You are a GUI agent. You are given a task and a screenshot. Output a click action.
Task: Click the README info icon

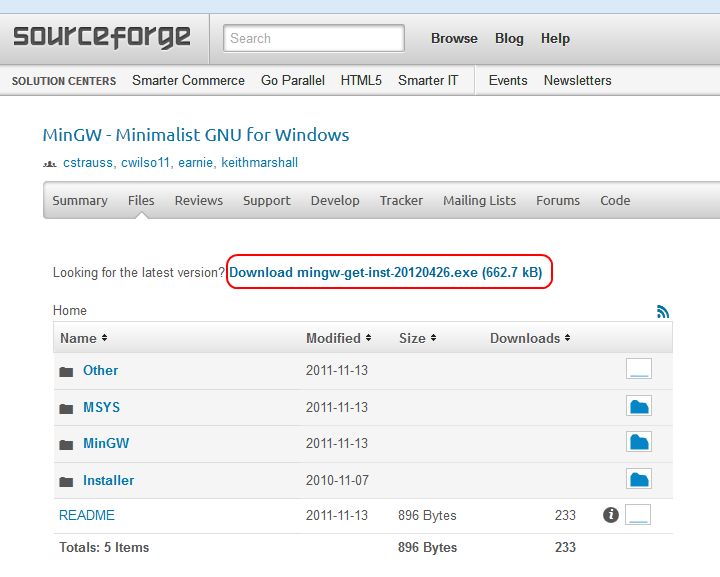click(x=611, y=515)
